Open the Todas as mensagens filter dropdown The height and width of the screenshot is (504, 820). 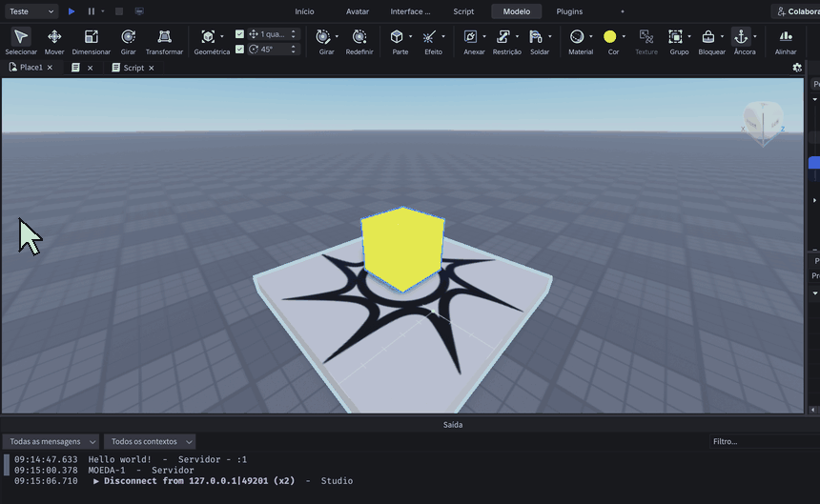coord(51,441)
